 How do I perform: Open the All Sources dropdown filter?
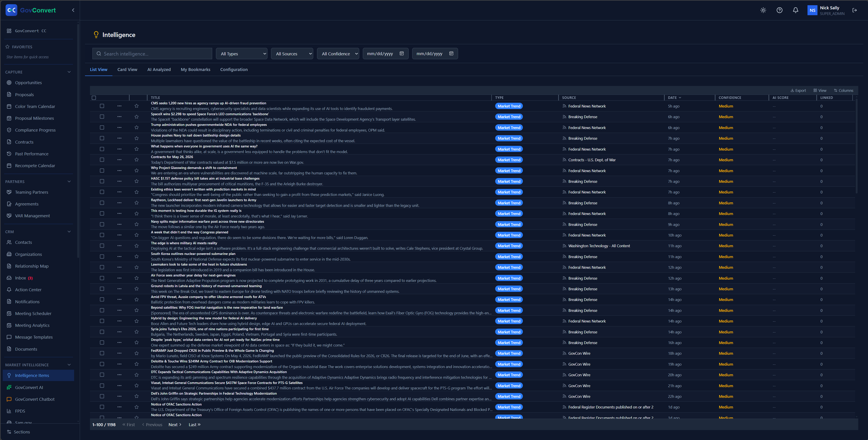pos(292,54)
